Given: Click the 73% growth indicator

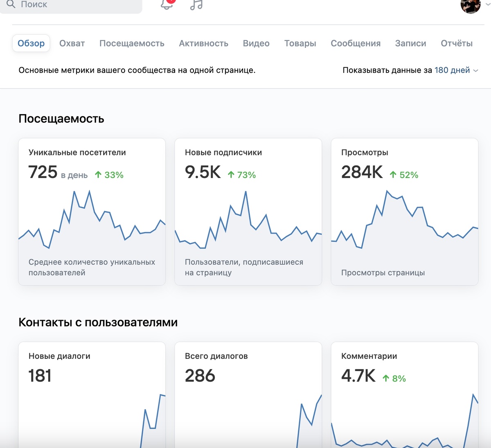Looking at the screenshot, I should point(242,175).
